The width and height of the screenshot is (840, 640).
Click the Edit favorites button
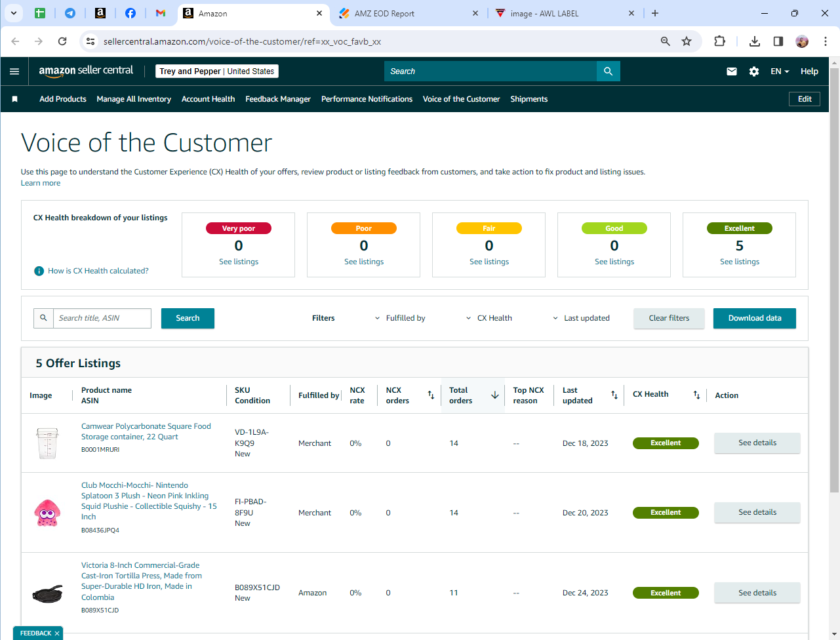[805, 99]
